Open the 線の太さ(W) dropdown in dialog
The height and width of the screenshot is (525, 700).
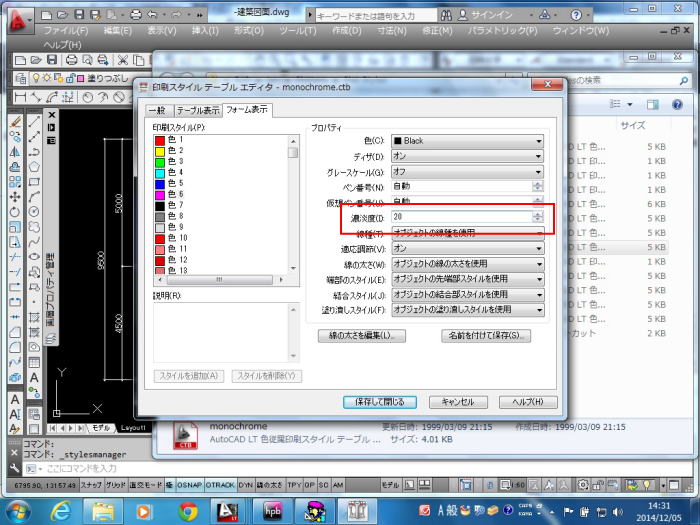tap(468, 264)
